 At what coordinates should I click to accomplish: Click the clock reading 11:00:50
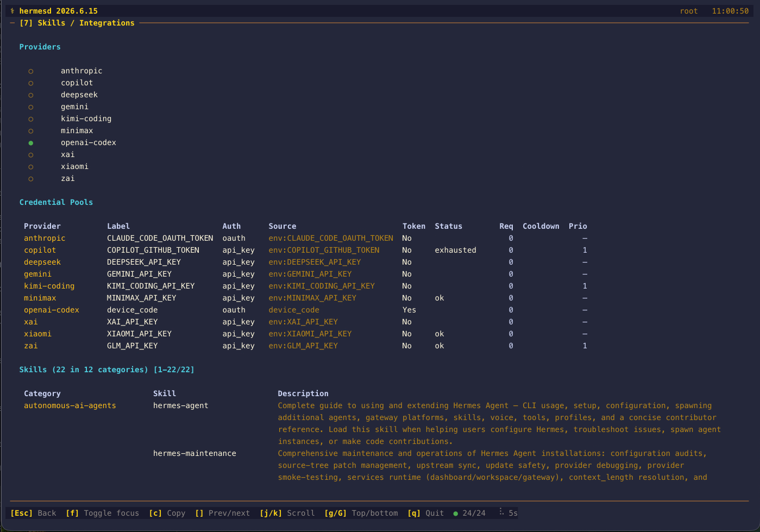coord(730,11)
